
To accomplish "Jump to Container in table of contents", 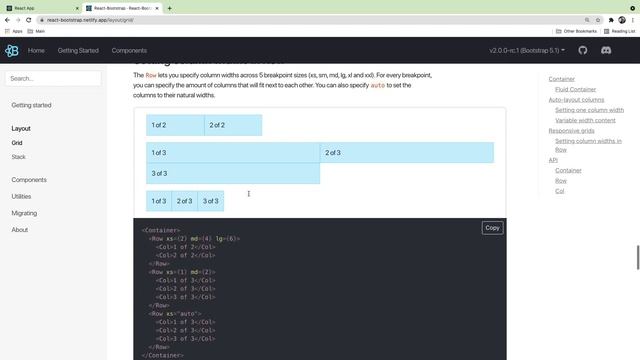I will tap(562, 79).
